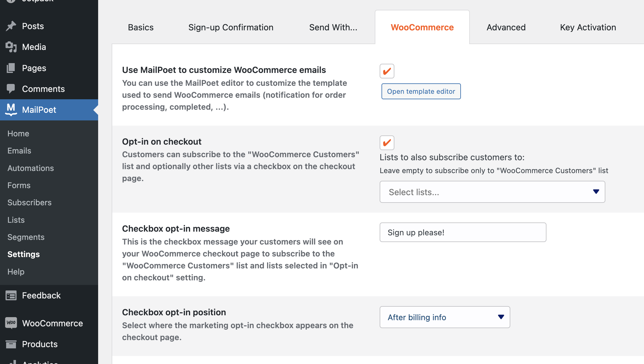Click the Posts pushpin icon
Screen dimensions: 644x364
(11, 26)
